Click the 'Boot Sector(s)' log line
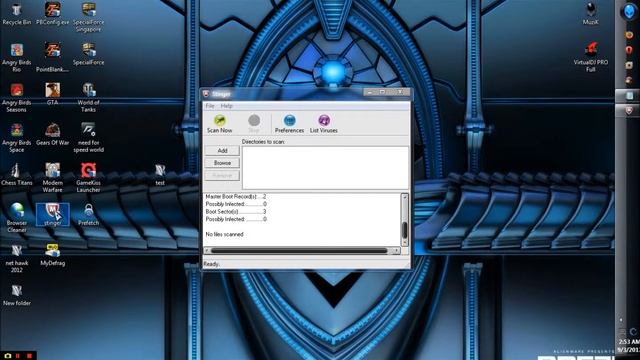The width and height of the screenshot is (640, 360). coord(236,211)
